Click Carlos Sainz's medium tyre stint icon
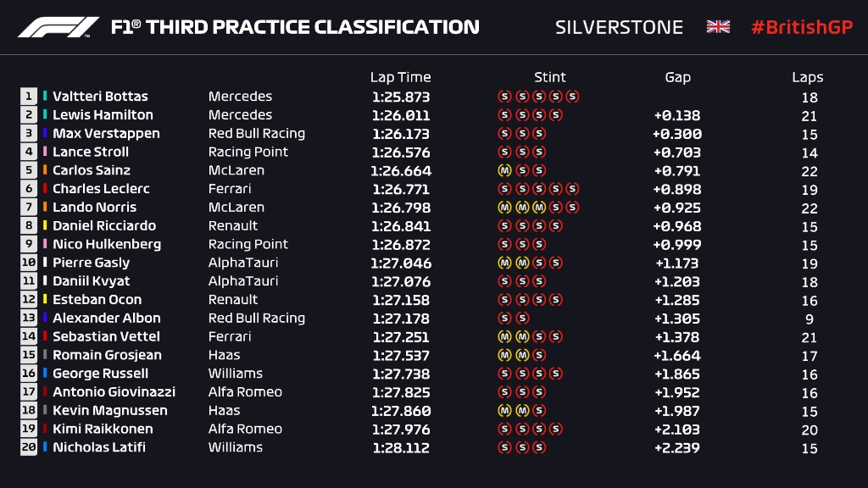 [504, 170]
